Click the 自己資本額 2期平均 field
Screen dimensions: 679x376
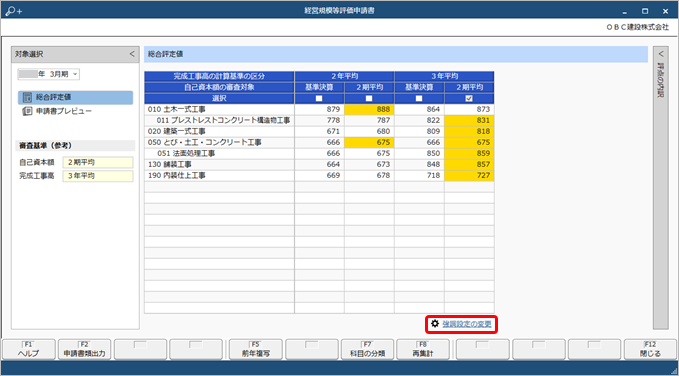pos(98,162)
